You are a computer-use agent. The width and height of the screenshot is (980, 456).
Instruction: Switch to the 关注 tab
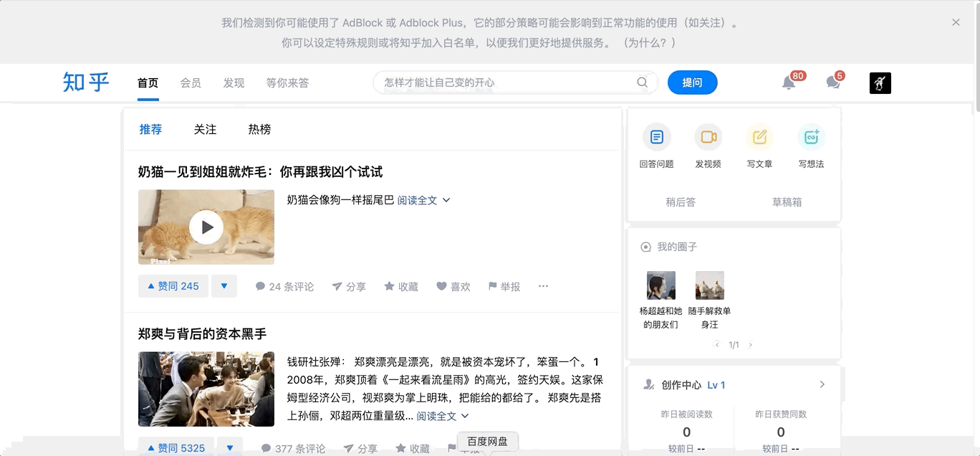pyautogui.click(x=205, y=130)
